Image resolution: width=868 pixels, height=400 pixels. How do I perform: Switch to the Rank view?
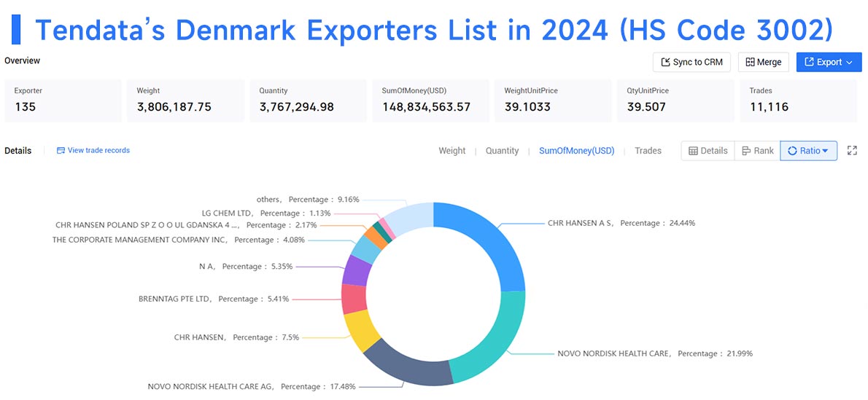757,151
